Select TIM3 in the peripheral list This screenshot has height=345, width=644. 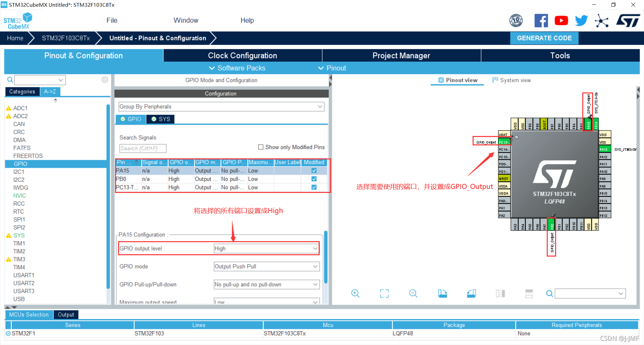[x=19, y=259]
